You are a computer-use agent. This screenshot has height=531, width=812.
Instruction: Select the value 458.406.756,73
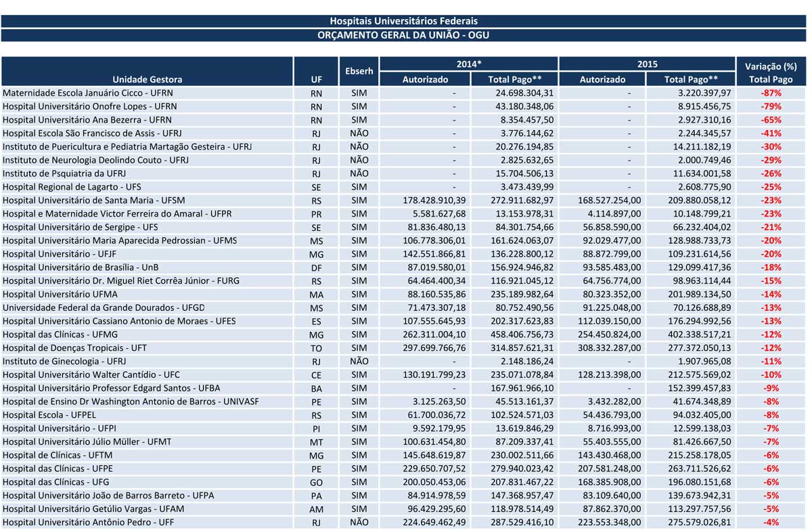520,335
